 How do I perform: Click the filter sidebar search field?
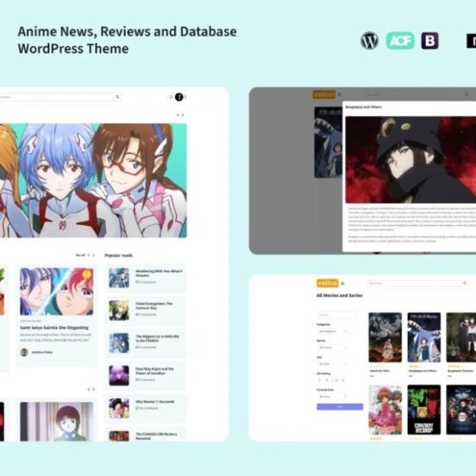tap(336, 315)
